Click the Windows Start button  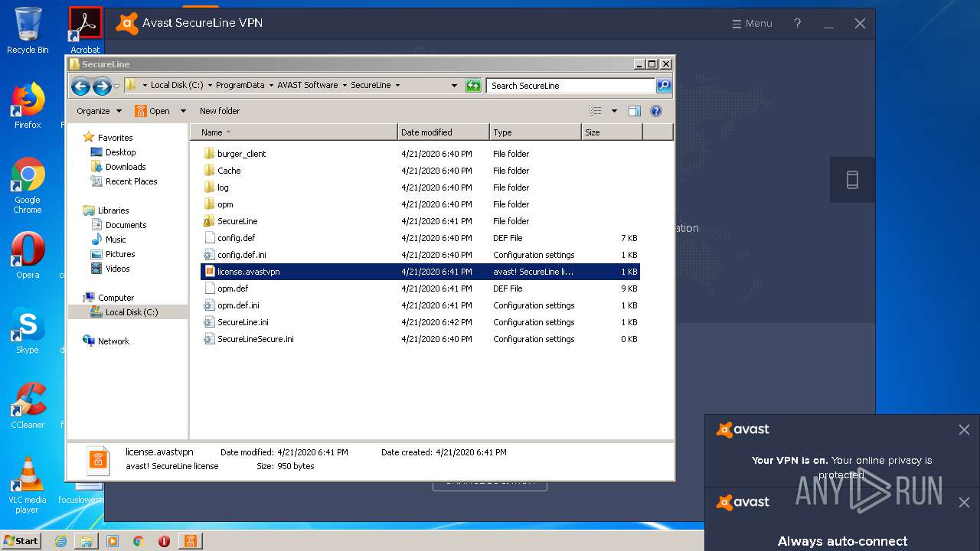coord(21,540)
